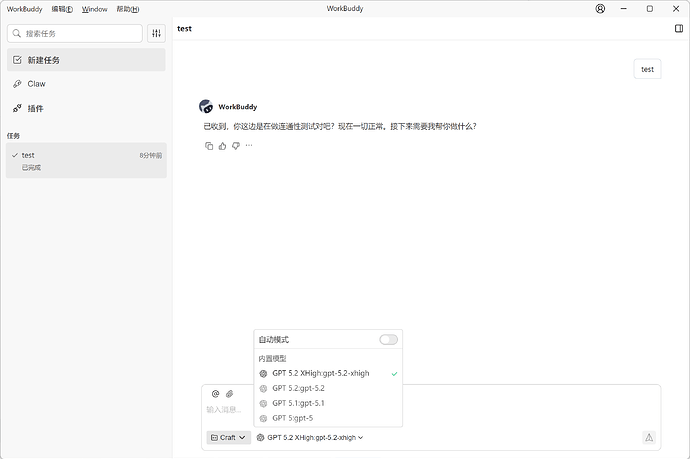Screen dimensions: 690x459
Task: Click the 自动模式 label
Action: (x=274, y=339)
